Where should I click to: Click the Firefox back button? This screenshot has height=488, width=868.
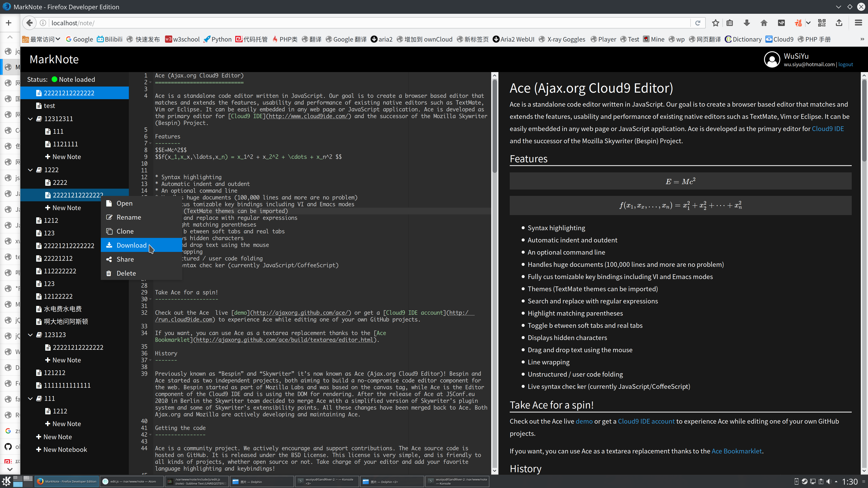(x=30, y=23)
